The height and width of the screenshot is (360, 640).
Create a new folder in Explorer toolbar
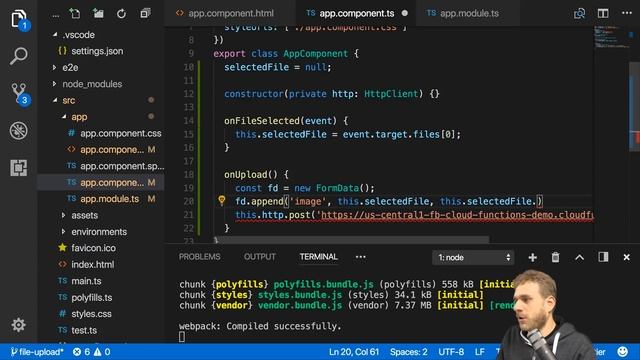98,13
